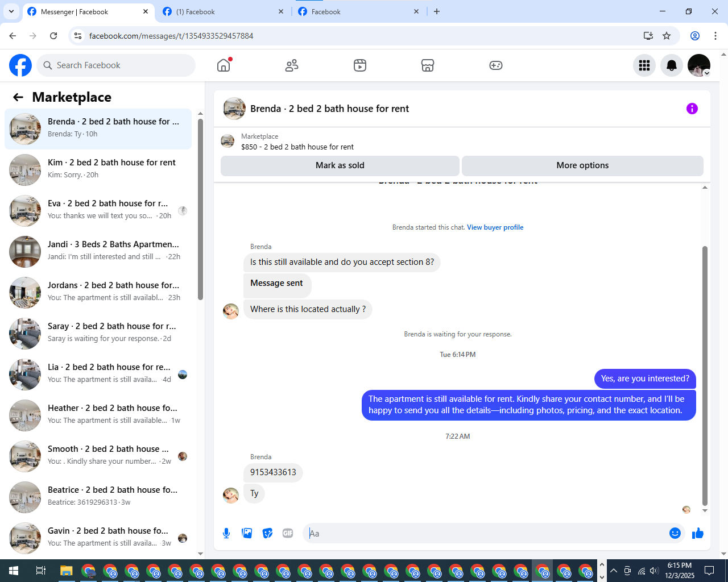728x582 pixels.
Task: Open a new browser tab
Action: point(437,11)
